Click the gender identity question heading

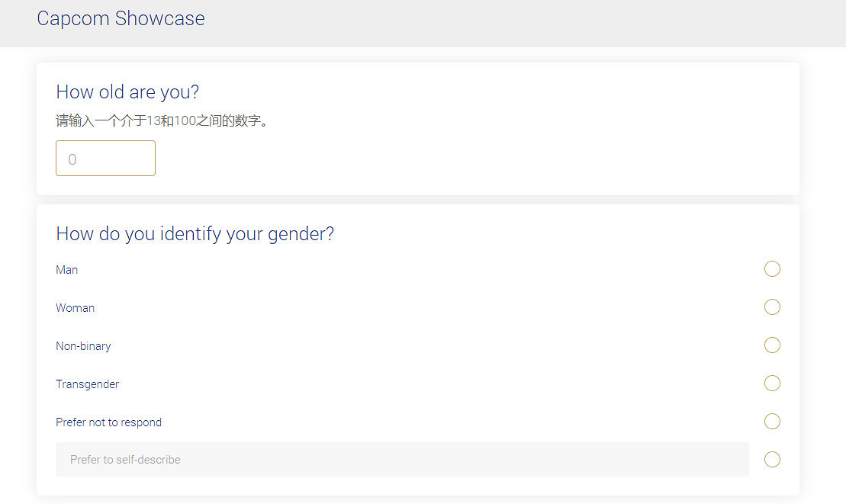[x=195, y=233]
